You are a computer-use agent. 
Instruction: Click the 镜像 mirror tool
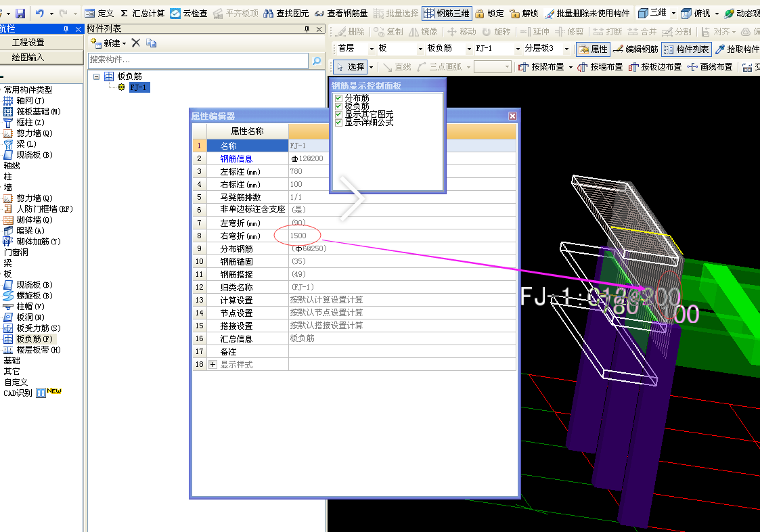[x=423, y=32]
